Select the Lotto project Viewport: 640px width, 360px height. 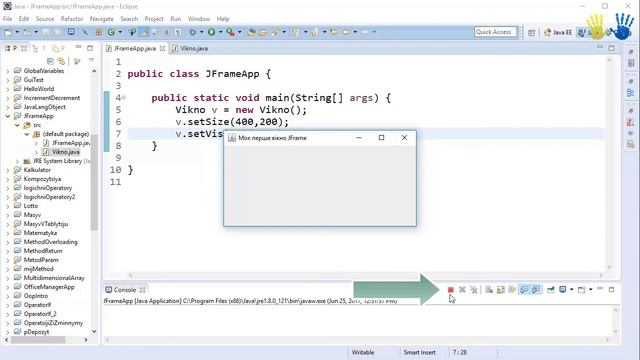[30, 206]
